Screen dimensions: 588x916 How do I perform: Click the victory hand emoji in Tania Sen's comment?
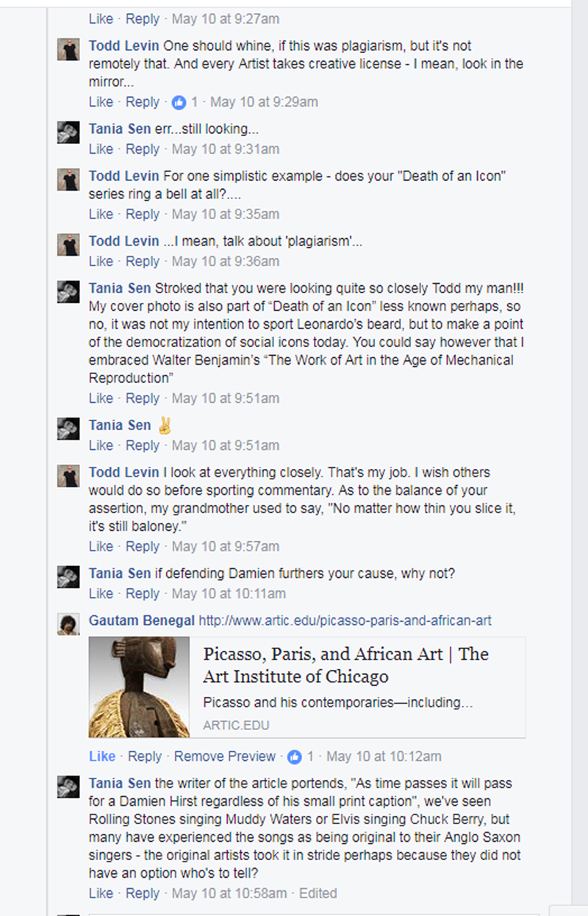(165, 426)
